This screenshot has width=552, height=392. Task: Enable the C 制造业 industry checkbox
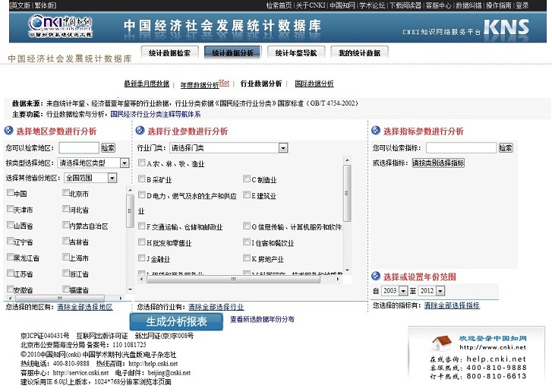pos(247,179)
